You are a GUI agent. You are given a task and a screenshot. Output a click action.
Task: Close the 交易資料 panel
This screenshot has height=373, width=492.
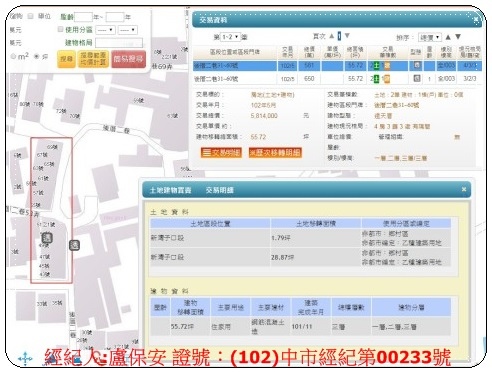tap(476, 20)
